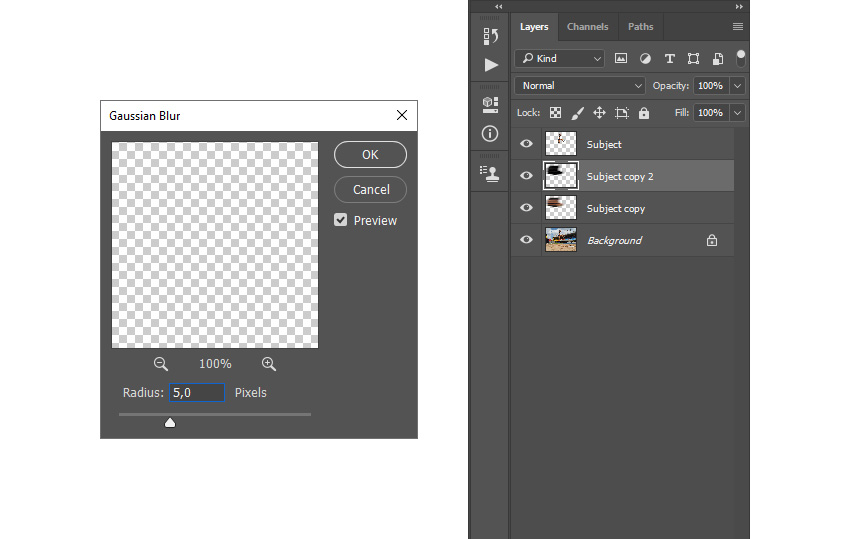Open the Clone Source panel icon
850x539 pixels.
point(490,174)
